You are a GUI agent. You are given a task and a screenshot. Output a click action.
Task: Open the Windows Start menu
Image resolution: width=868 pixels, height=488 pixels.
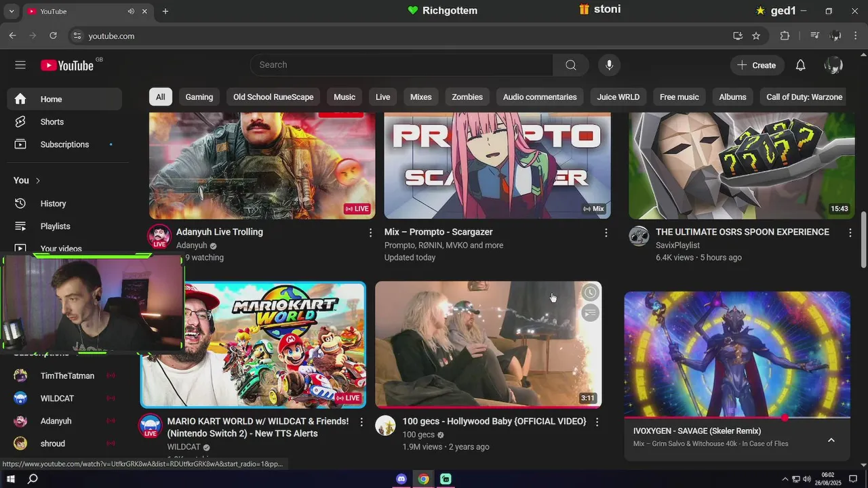click(11, 479)
